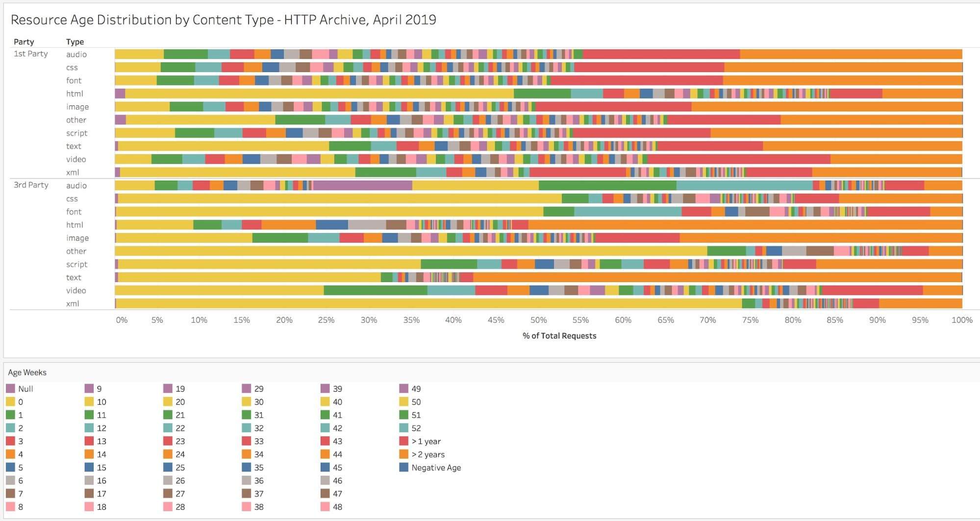This screenshot has height=521, width=980.
Task: Select the 3rd Party header label
Action: tap(31, 185)
